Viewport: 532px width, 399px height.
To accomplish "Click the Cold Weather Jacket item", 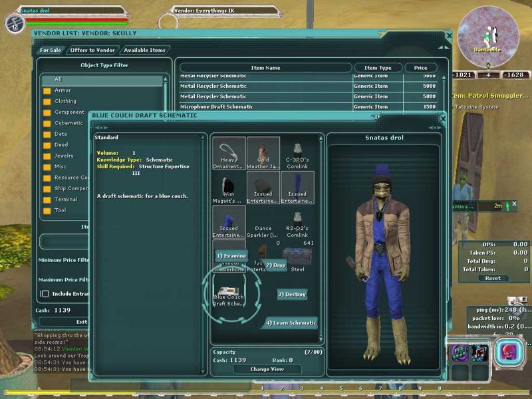I will pos(263,153).
